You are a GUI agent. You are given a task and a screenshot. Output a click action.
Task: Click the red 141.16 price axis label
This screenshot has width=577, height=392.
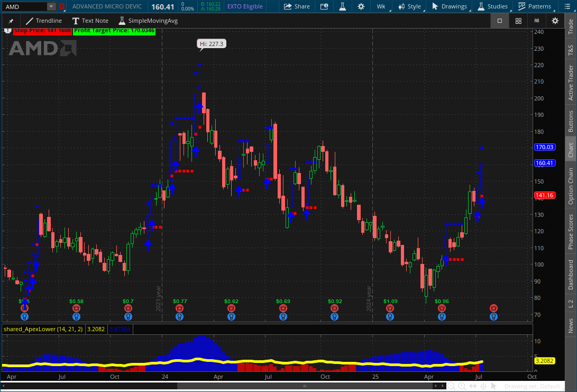[x=544, y=195]
